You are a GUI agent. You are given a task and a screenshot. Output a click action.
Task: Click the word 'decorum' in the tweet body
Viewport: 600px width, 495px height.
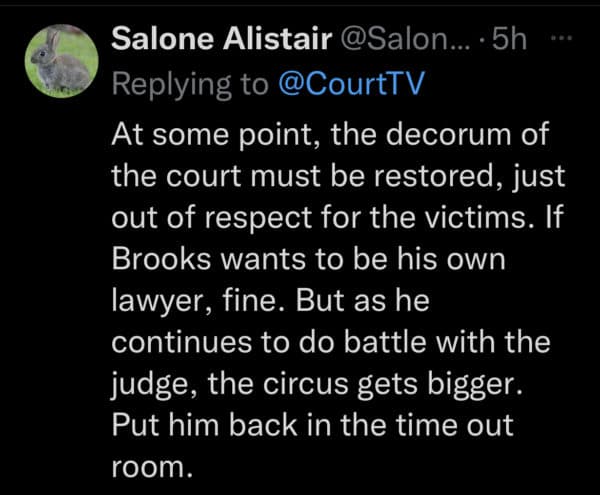448,134
